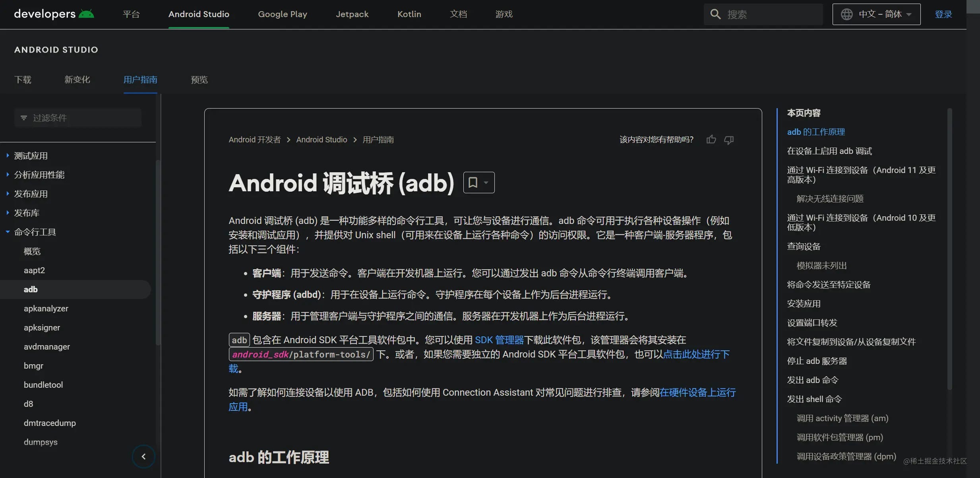Click the 在硬件设备上运行应用 link

pos(697,393)
